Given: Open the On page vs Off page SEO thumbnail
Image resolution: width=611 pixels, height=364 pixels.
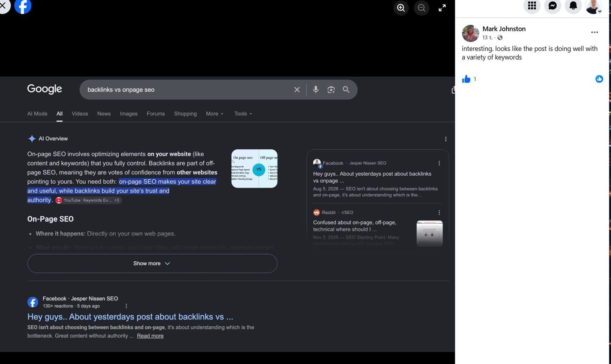Looking at the screenshot, I should pos(255,168).
